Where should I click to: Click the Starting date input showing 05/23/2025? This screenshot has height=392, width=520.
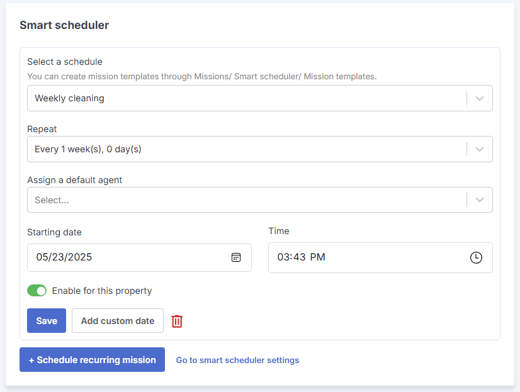tap(139, 257)
